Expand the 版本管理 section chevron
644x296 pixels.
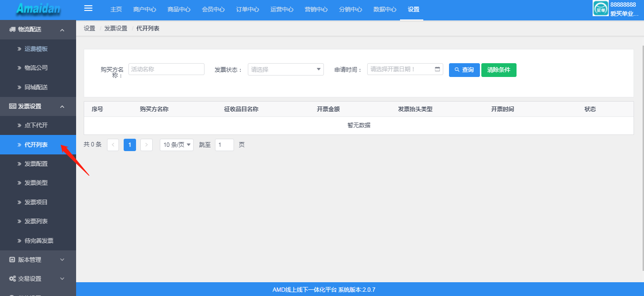coord(62,259)
